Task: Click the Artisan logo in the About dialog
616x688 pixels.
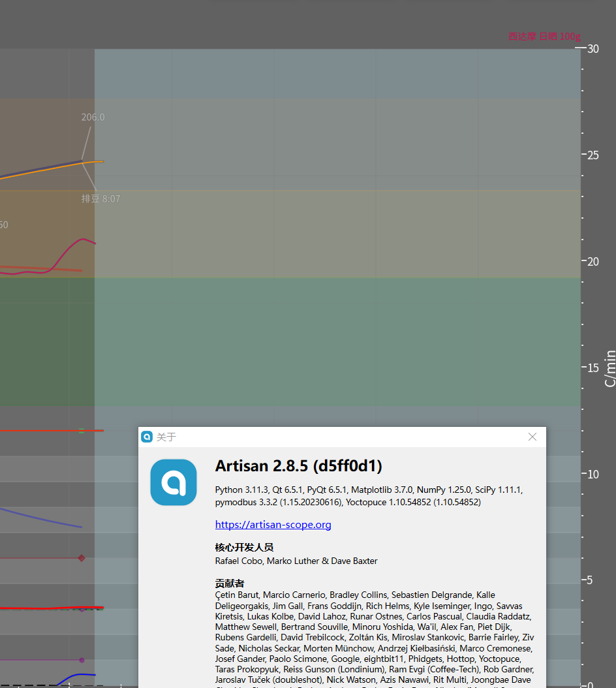Action: tap(173, 482)
